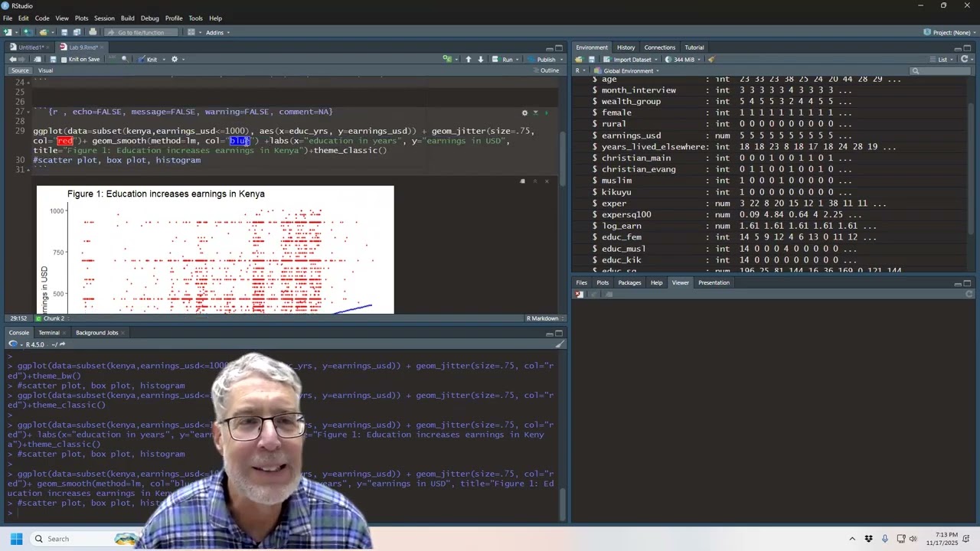980x551 pixels.
Task: Open the R Markdown file type selector
Action: [x=545, y=318]
